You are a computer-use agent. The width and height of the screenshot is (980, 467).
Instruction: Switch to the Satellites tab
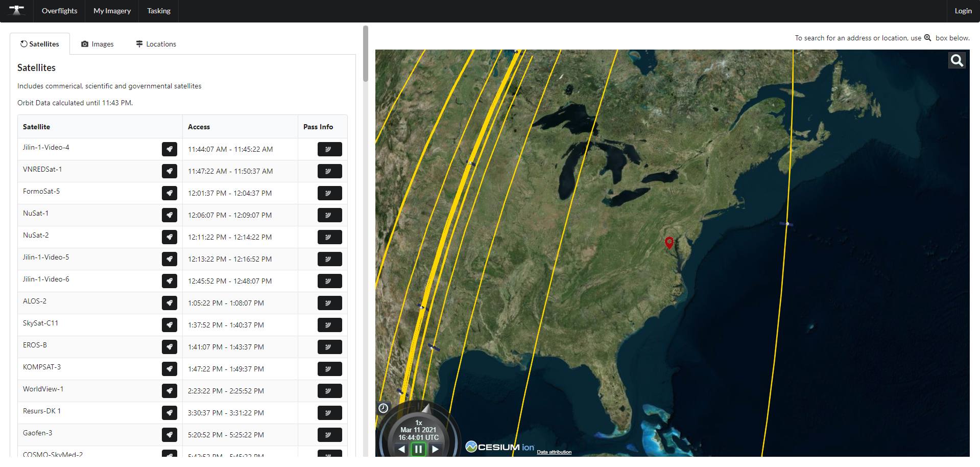coord(39,44)
